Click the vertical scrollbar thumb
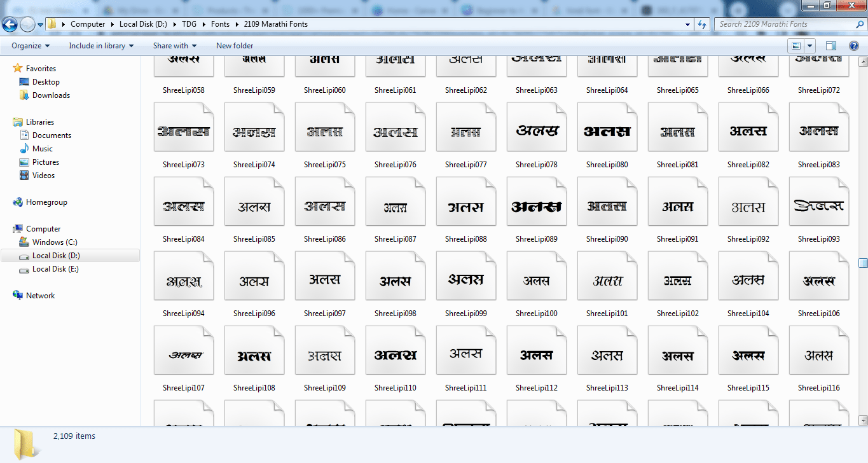The height and width of the screenshot is (463, 868). [863, 263]
